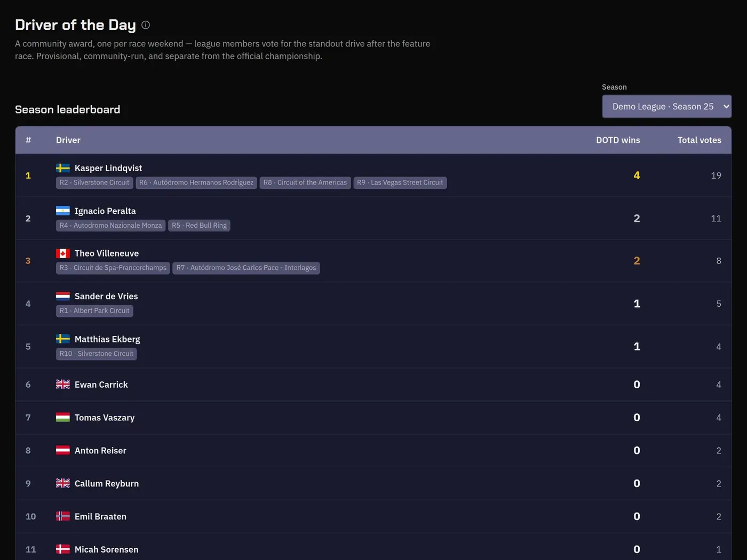Select driver name Tomas Vaszary

pos(105,418)
